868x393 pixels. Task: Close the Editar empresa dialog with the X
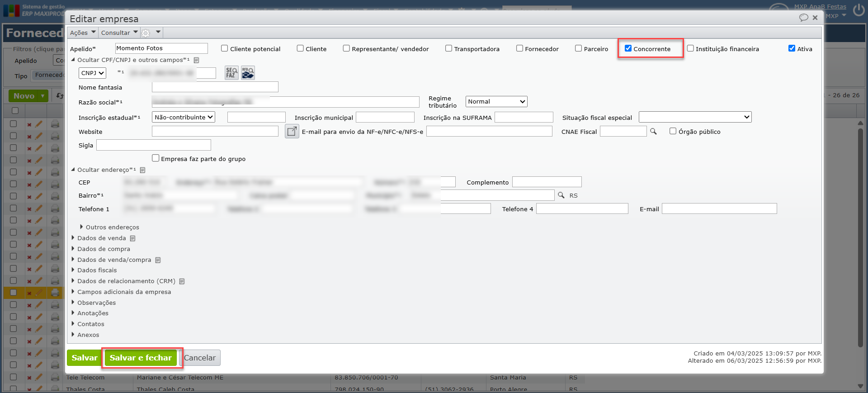coord(815,18)
